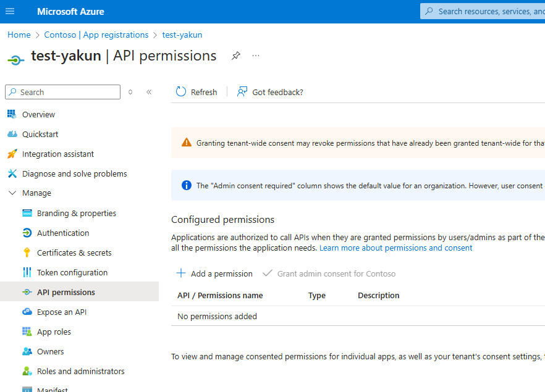Open Token configuration
The image size is (545, 392).
(72, 273)
